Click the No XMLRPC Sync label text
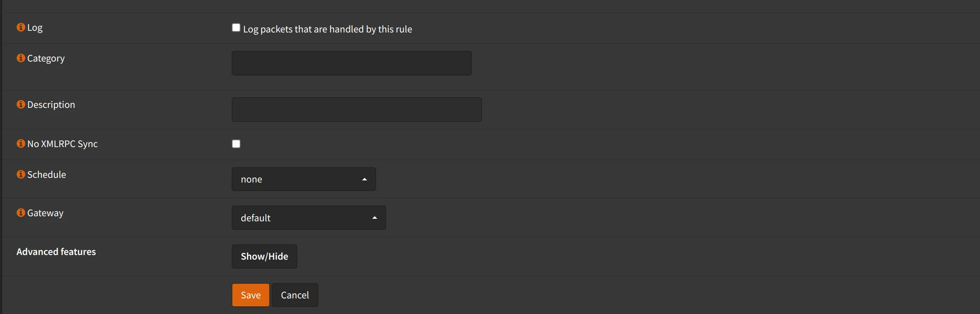Image resolution: width=980 pixels, height=314 pixels. tap(62, 144)
